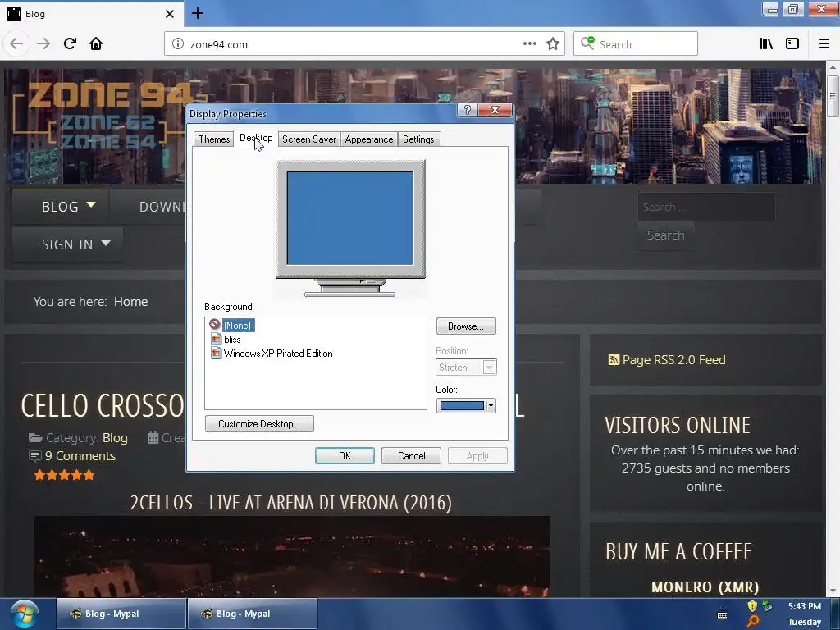Click the bliss wallpaper icon
The height and width of the screenshot is (630, 840).
point(216,339)
